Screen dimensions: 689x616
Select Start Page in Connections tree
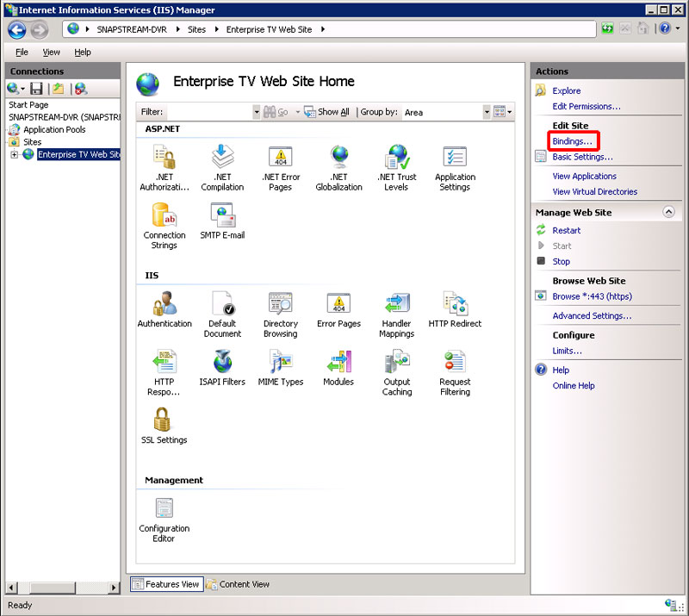click(x=28, y=105)
